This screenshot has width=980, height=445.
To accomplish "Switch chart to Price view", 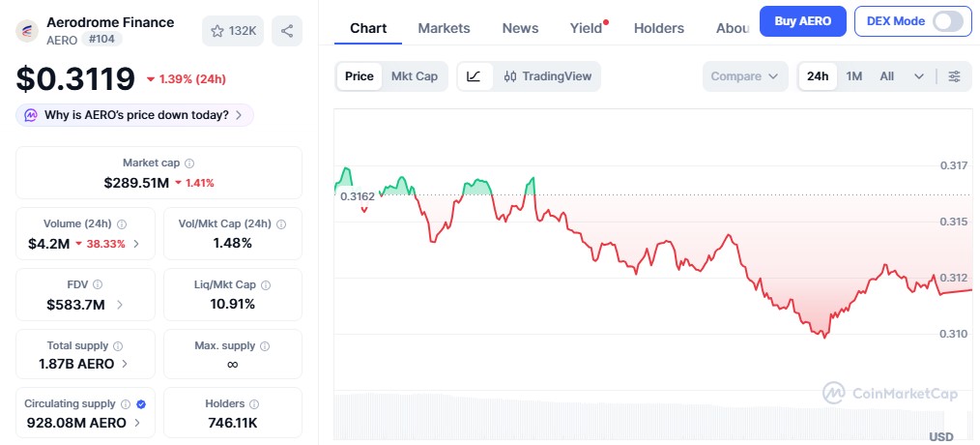I will coord(360,76).
